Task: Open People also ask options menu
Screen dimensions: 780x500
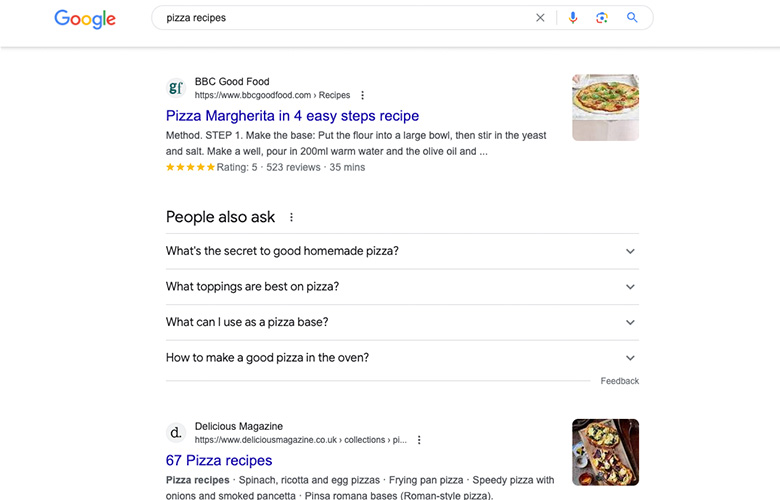Action: tap(292, 217)
